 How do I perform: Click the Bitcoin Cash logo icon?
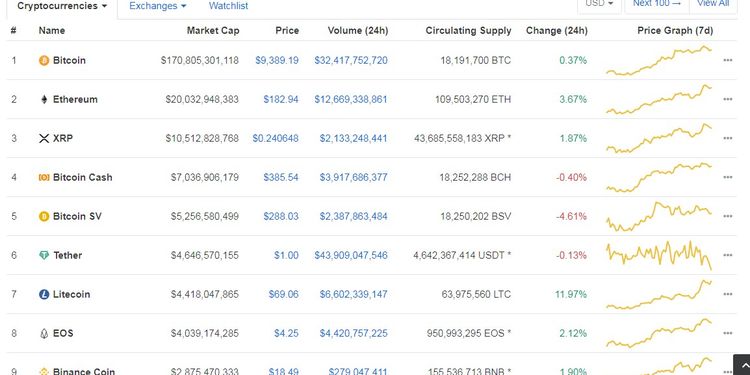pyautogui.click(x=44, y=177)
